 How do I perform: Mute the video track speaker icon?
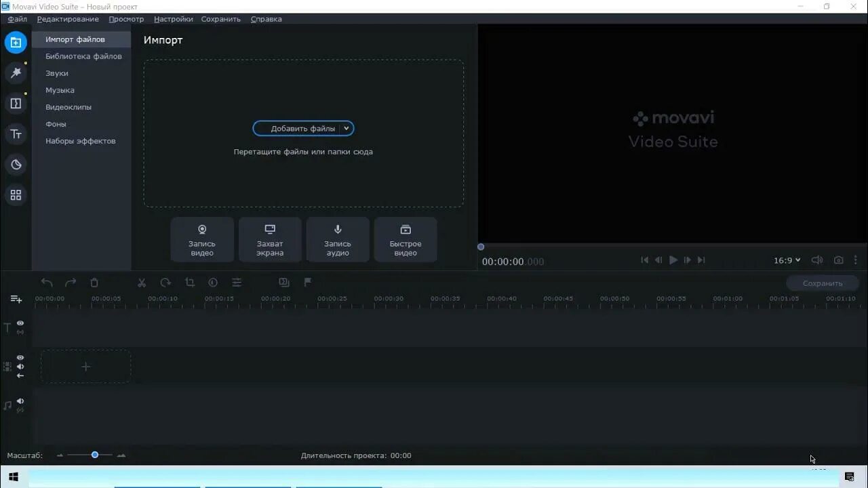click(x=20, y=367)
